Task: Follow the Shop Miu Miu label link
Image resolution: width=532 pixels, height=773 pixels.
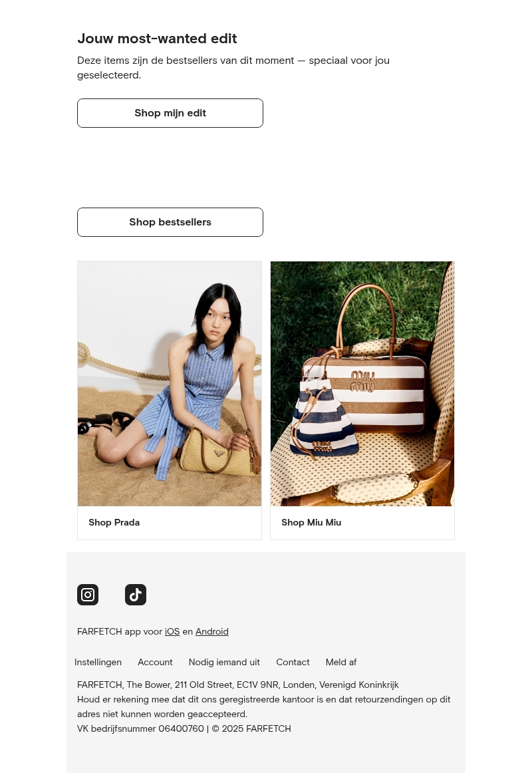Action: pyautogui.click(x=311, y=523)
